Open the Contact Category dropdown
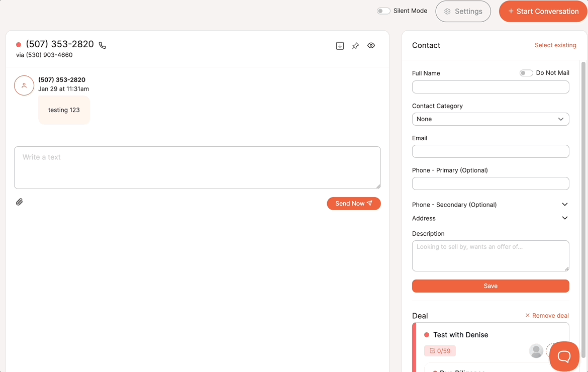 tap(491, 119)
